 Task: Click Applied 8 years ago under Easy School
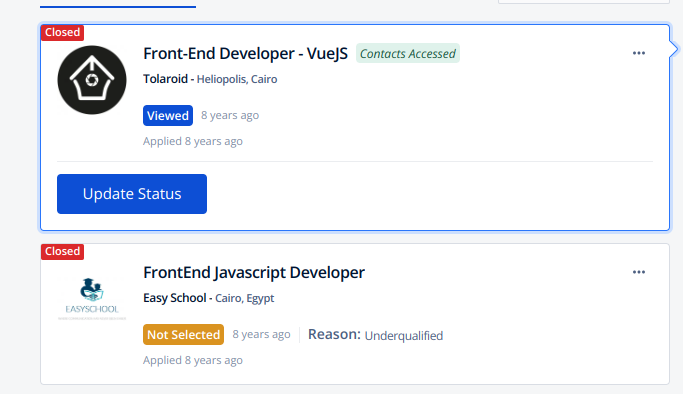pos(193,360)
